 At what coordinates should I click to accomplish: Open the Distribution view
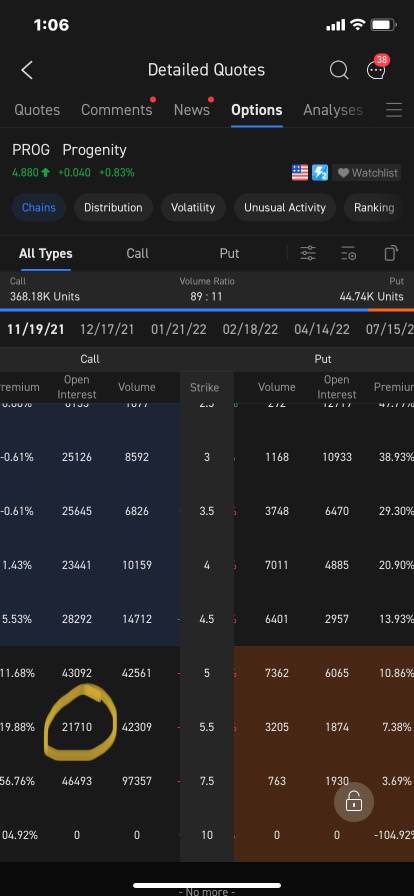pyautogui.click(x=113, y=207)
